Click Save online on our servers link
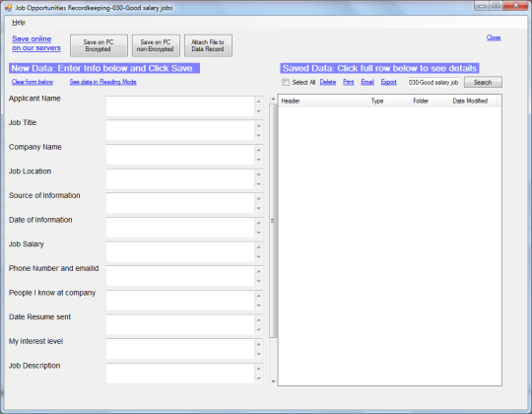The height and width of the screenshot is (414, 532). tap(36, 43)
